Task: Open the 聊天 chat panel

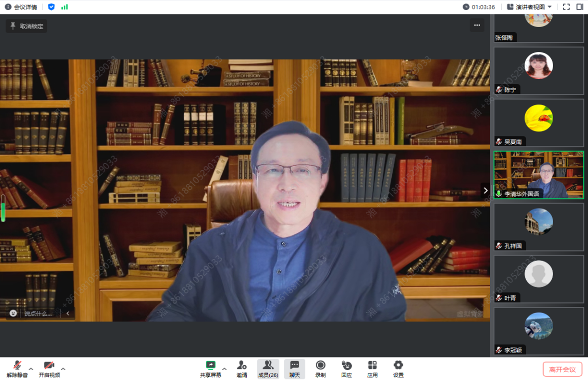Action: point(295,365)
